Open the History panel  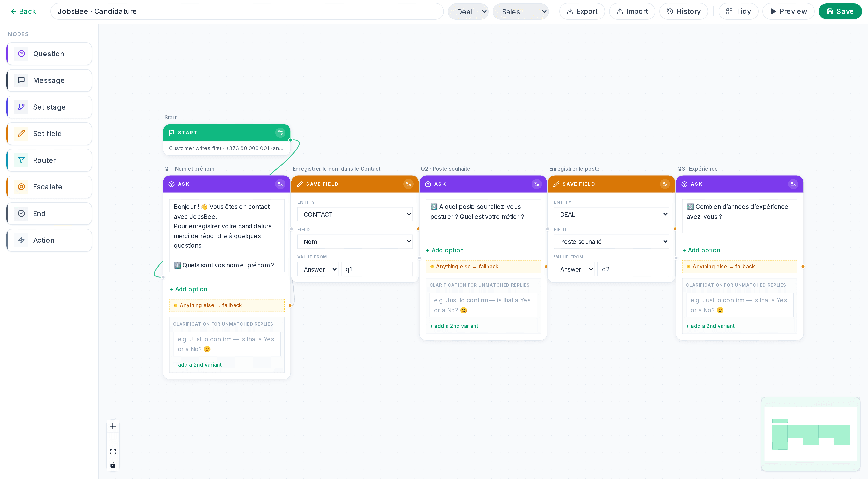(x=684, y=11)
